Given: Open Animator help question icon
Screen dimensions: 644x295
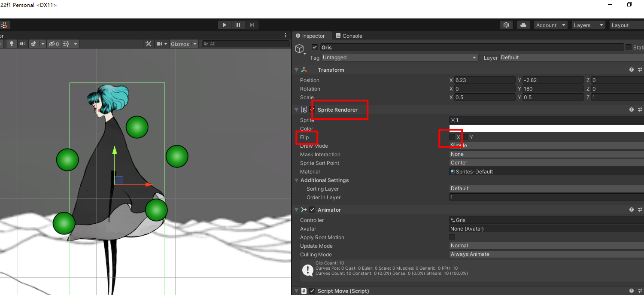Looking at the screenshot, I should [632, 210].
